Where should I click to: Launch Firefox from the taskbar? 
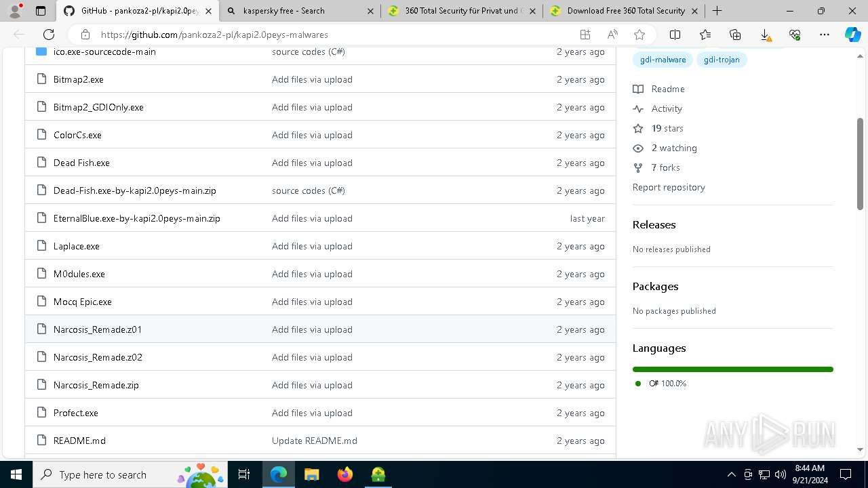(345, 474)
